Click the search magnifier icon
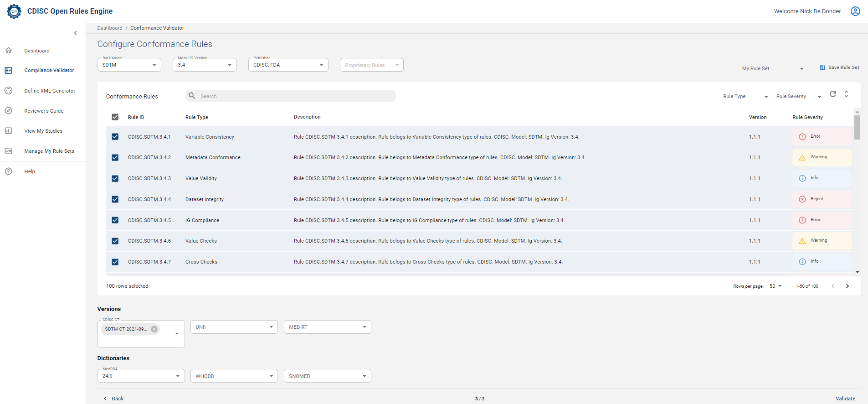Screen dimensions: 868x404 pyautogui.click(x=192, y=96)
